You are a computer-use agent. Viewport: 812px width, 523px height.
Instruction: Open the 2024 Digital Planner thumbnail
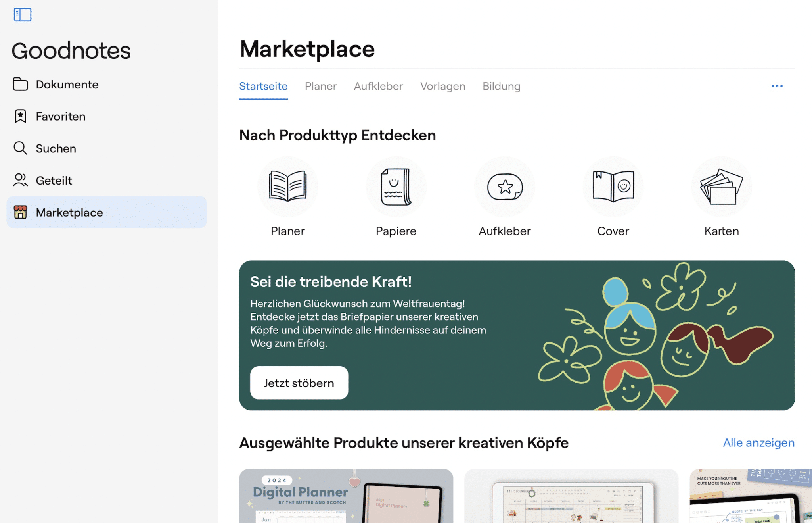tap(346, 496)
